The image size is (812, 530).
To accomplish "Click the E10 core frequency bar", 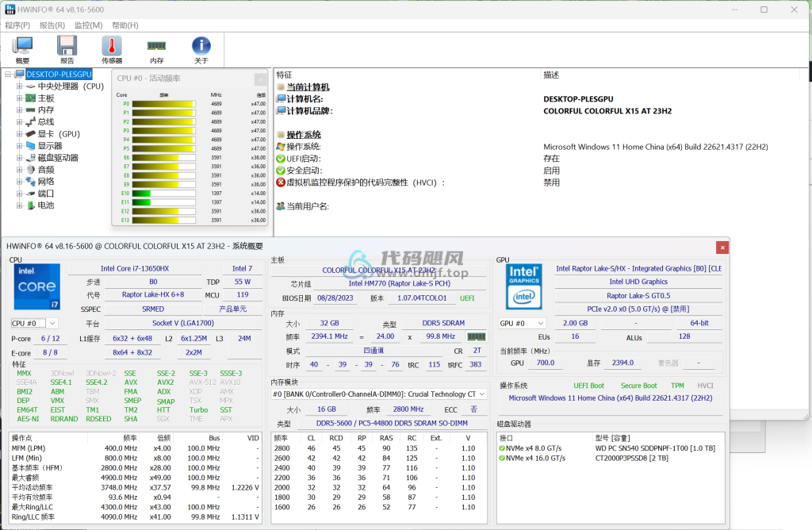I will tap(164, 194).
